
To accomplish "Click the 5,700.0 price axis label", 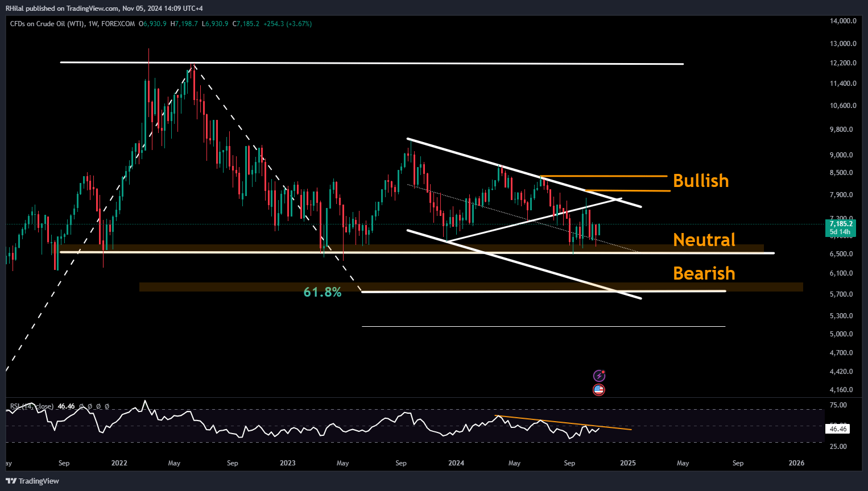I will tap(841, 294).
